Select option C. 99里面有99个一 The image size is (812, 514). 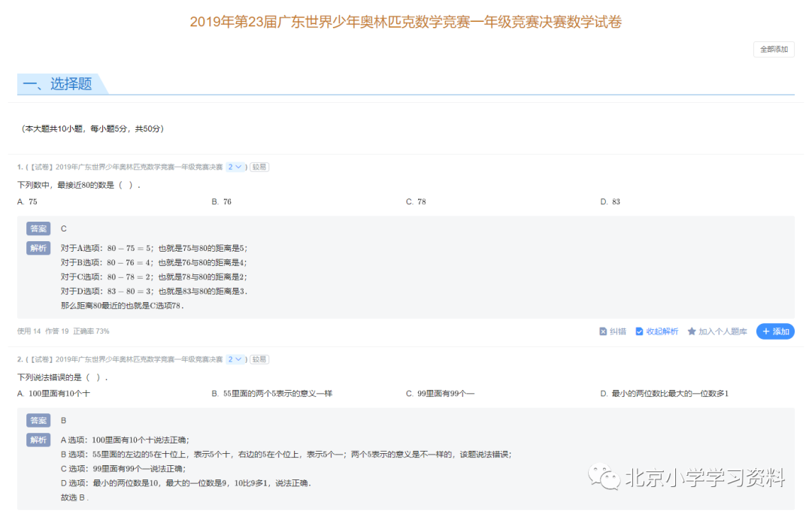pos(440,394)
